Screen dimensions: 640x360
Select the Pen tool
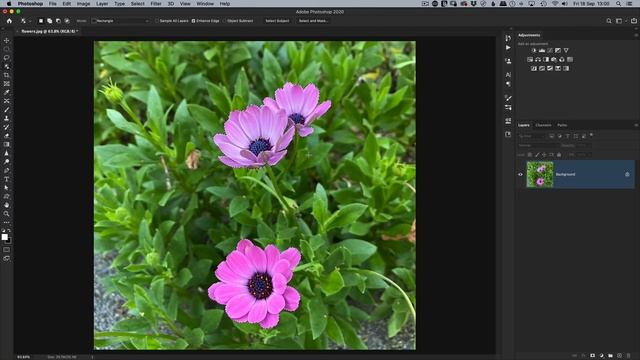(7, 170)
